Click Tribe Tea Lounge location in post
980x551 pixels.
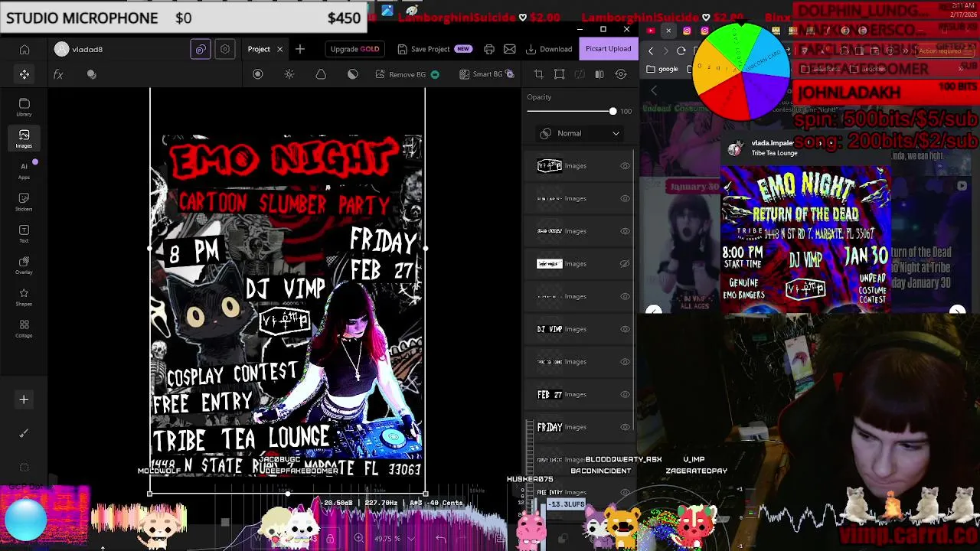point(774,153)
